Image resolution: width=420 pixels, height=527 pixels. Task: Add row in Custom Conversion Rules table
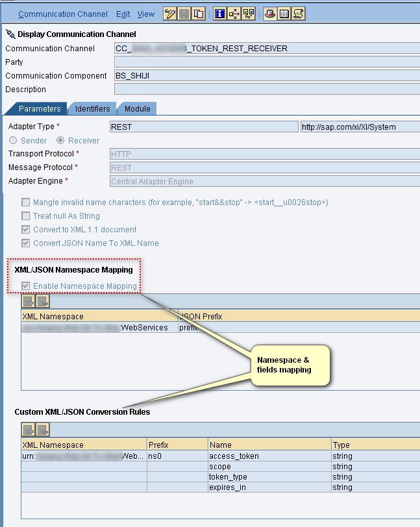(29, 430)
